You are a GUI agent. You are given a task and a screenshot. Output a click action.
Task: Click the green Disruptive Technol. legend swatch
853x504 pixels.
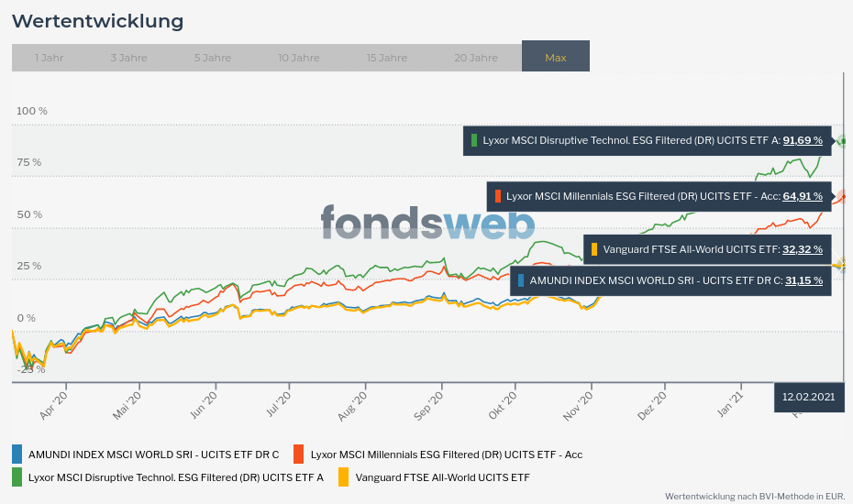[17, 477]
